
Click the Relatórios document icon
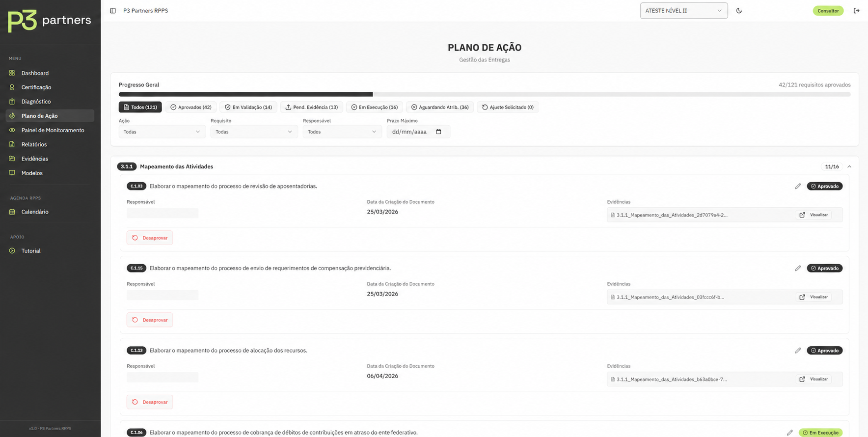tap(12, 144)
